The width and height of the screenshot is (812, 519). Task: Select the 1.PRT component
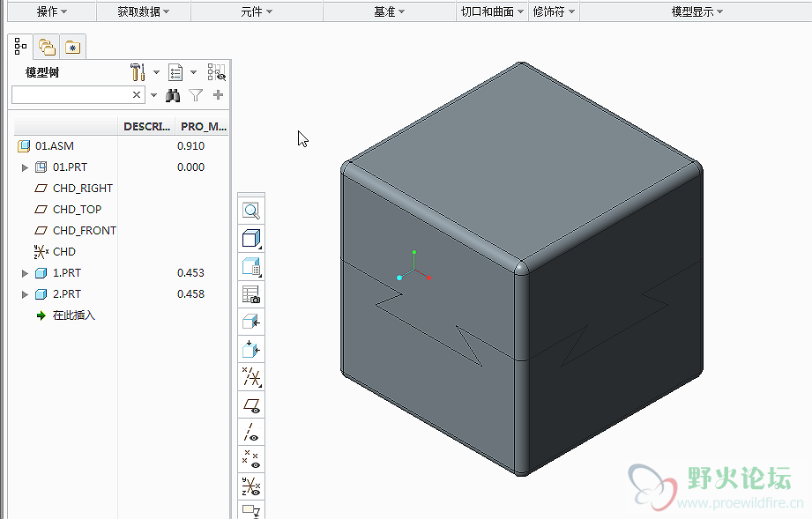pyautogui.click(x=67, y=272)
